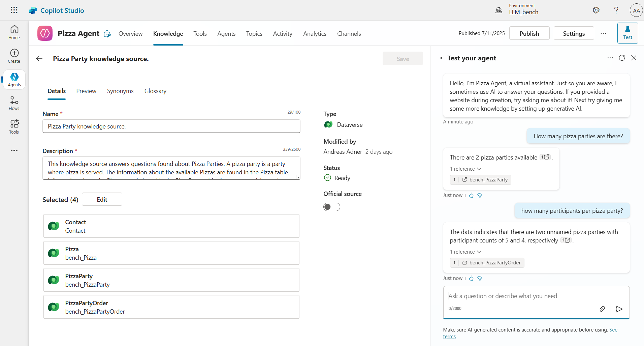Thumbs up the 2 pizza parties answer
This screenshot has height=346, width=644.
pyautogui.click(x=471, y=195)
